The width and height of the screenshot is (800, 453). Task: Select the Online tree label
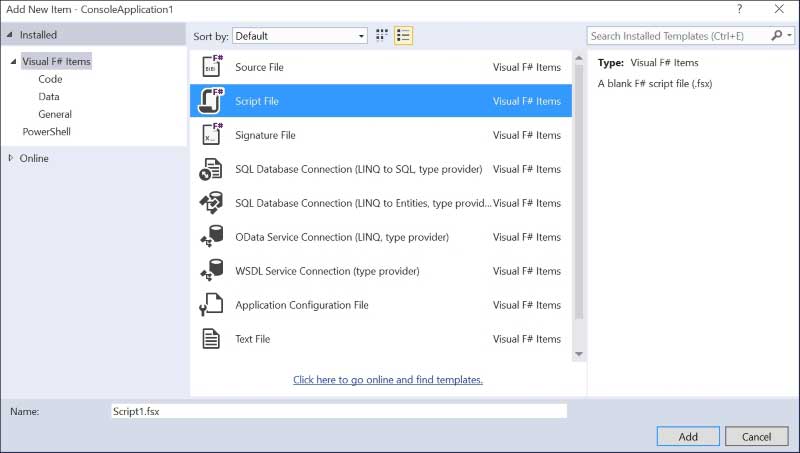pyautogui.click(x=34, y=158)
